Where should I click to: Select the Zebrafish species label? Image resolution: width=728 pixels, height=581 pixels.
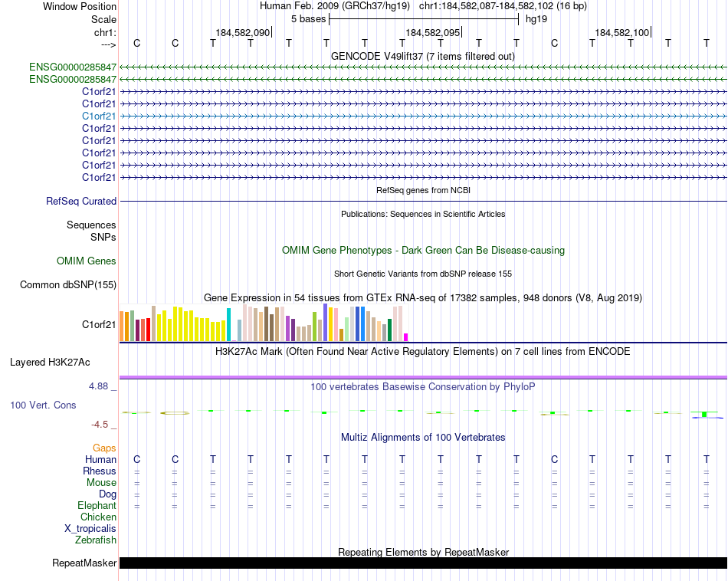click(96, 540)
